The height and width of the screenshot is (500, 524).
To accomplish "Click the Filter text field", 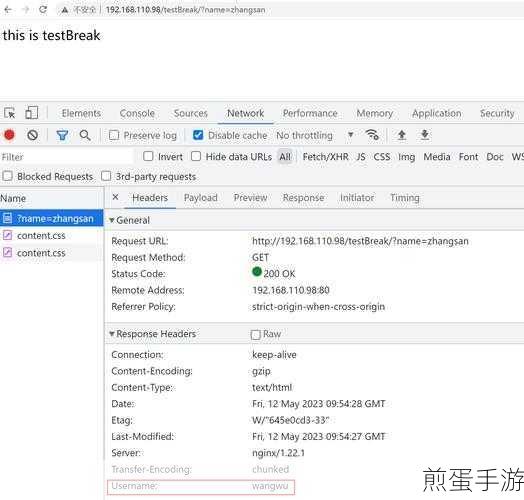I will point(67,157).
